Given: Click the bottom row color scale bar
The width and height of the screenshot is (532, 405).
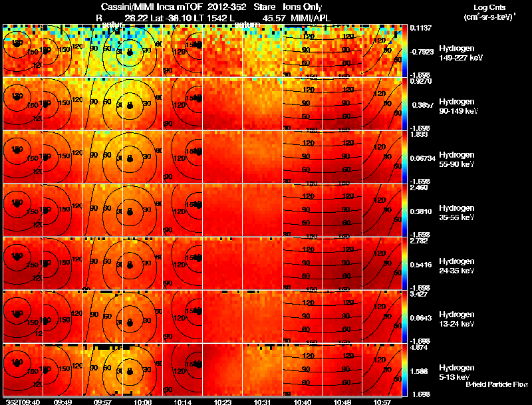Looking at the screenshot, I should tap(404, 370).
